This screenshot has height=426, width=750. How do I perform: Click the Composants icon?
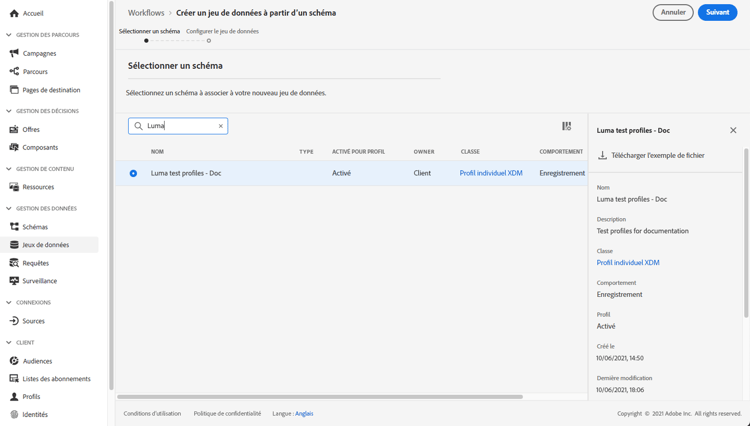point(14,147)
